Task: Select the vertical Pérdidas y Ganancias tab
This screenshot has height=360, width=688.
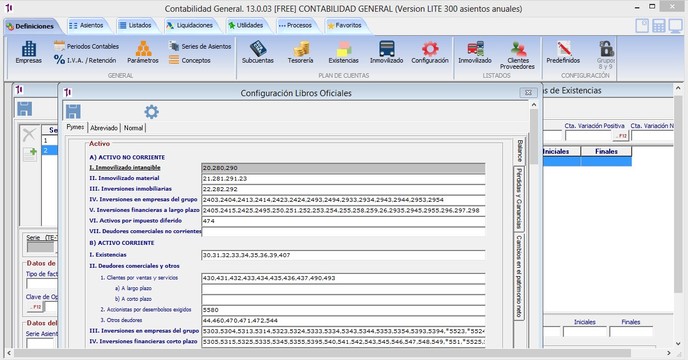Action: tap(519, 198)
